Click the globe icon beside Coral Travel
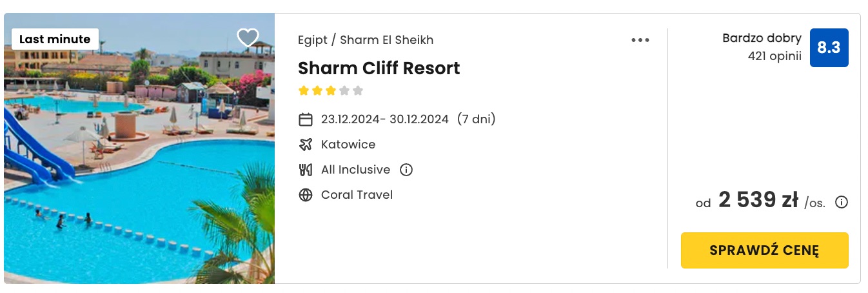Screen dimensions: 868x293 click(x=306, y=195)
